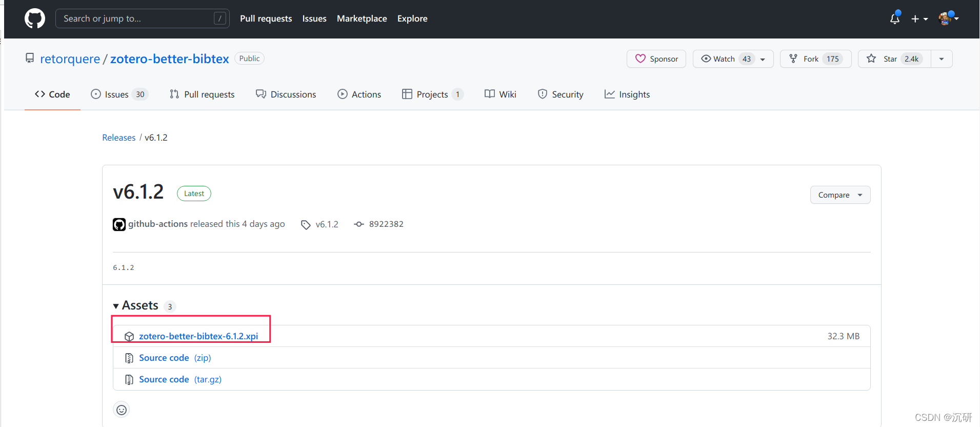Screen dimensions: 980x427
Task: Open the zotero-better-bibtex repository link
Action: 169,59
